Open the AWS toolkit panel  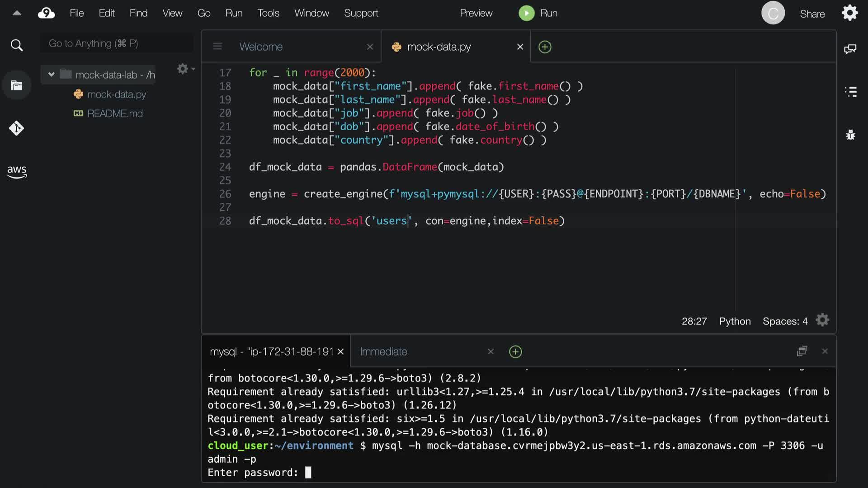pos(17,171)
